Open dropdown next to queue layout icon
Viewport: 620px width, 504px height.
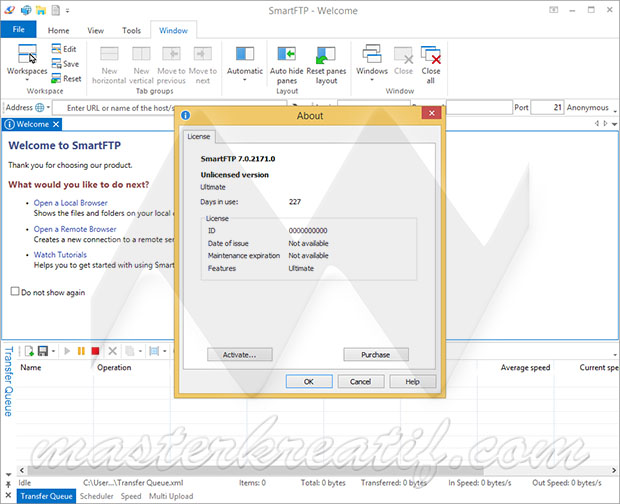[164, 351]
